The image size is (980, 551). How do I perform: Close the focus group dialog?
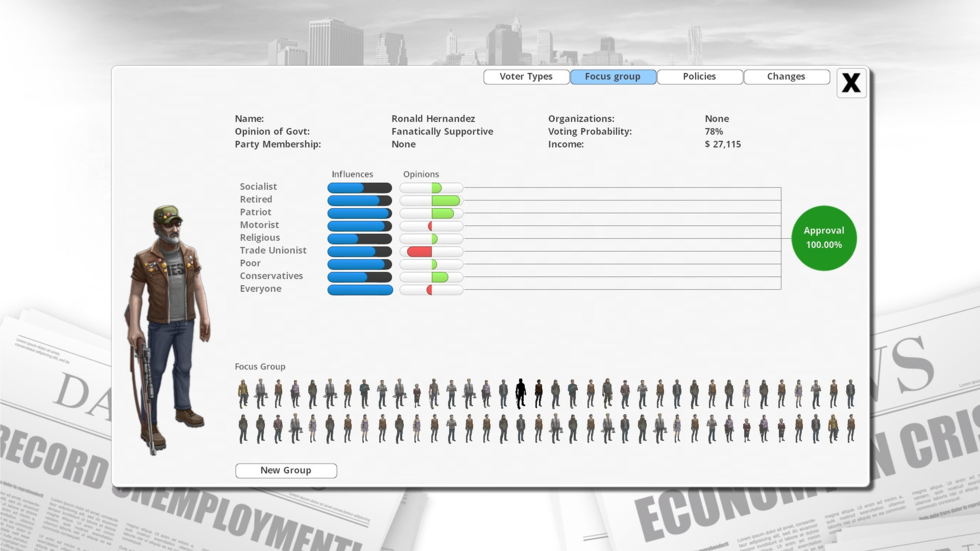point(851,83)
